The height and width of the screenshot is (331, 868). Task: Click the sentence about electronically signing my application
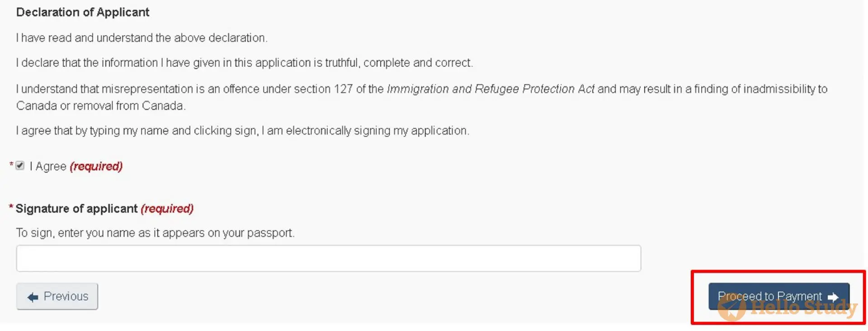pyautogui.click(x=243, y=131)
